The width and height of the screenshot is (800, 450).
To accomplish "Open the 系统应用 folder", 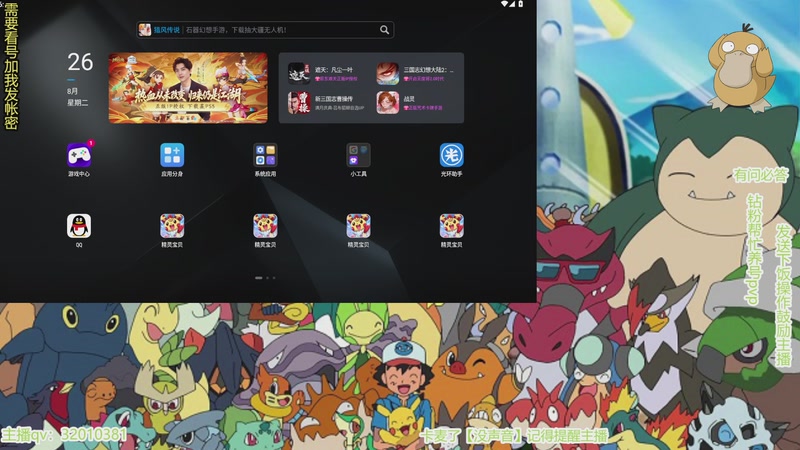I will pos(265,155).
